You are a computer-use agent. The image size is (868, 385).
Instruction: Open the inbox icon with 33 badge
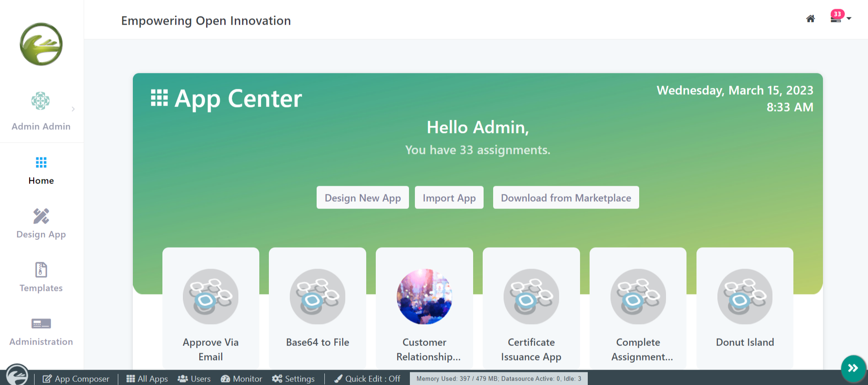pos(837,16)
